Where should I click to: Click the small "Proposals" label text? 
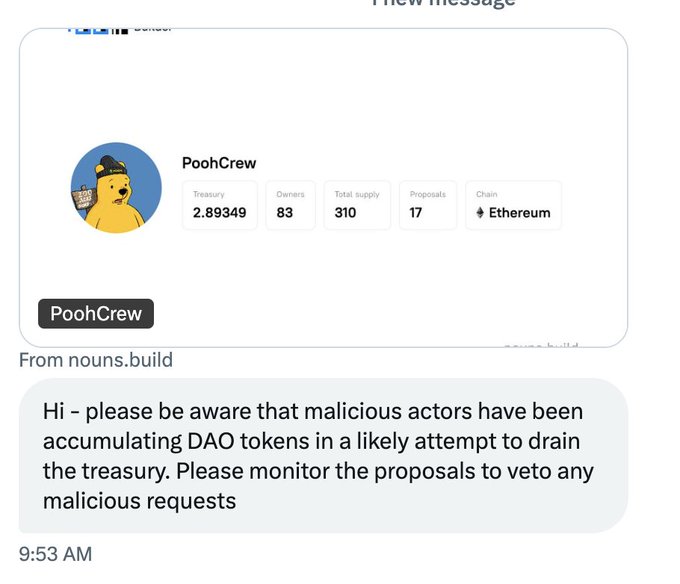(428, 194)
